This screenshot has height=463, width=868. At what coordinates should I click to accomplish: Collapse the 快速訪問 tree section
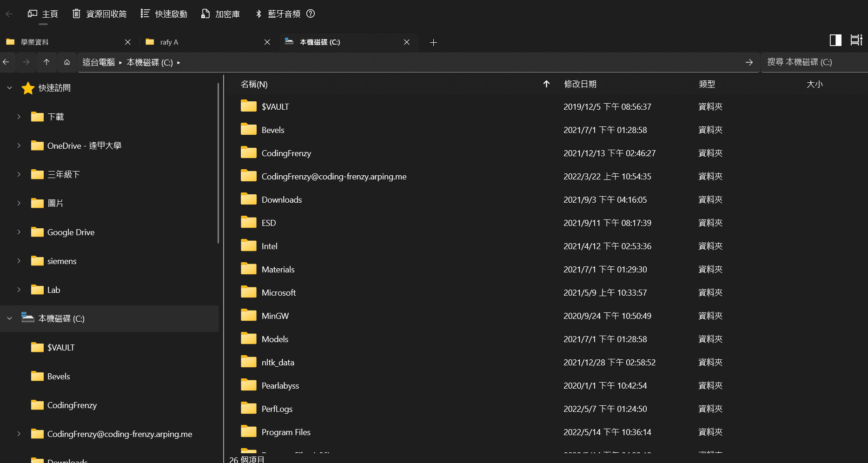pyautogui.click(x=9, y=88)
